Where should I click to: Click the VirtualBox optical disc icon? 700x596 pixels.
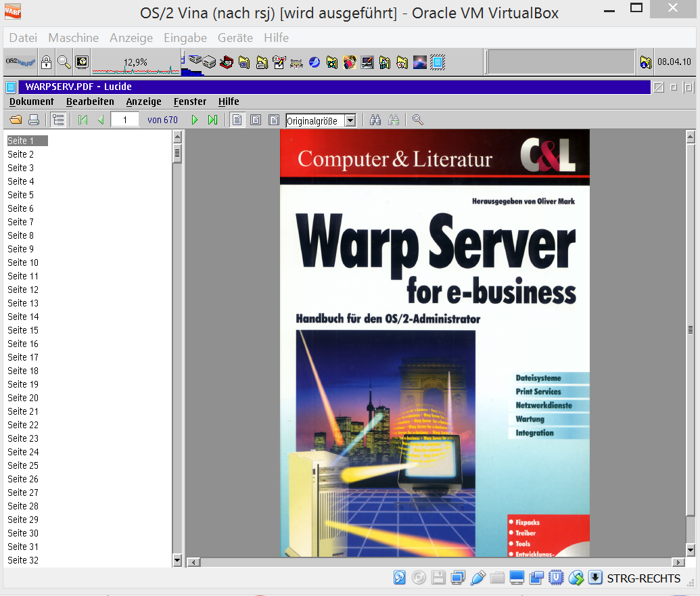click(419, 578)
